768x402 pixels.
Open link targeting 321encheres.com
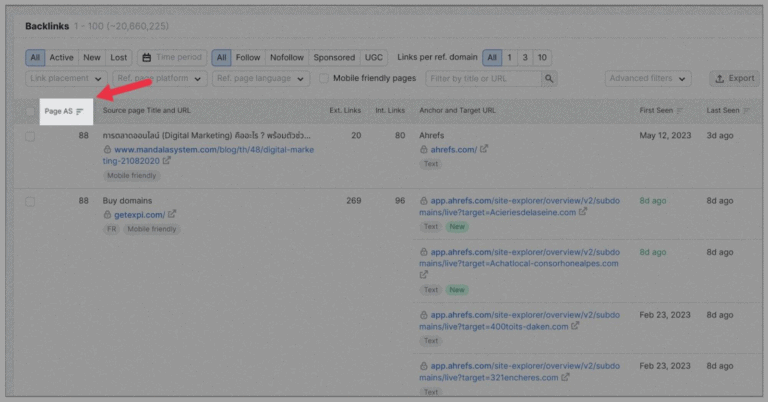tap(519, 372)
